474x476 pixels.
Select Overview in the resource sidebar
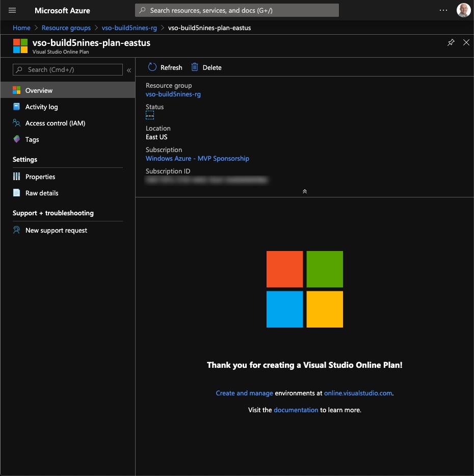[x=38, y=90]
